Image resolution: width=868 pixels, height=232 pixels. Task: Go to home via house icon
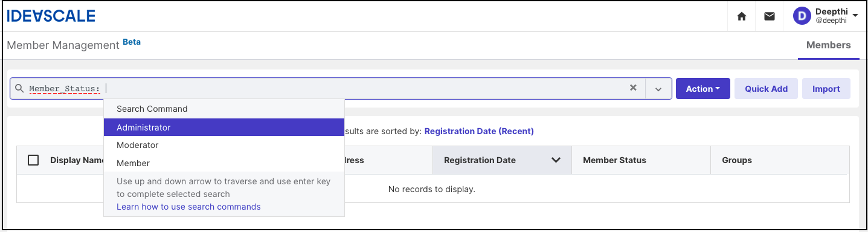click(742, 16)
